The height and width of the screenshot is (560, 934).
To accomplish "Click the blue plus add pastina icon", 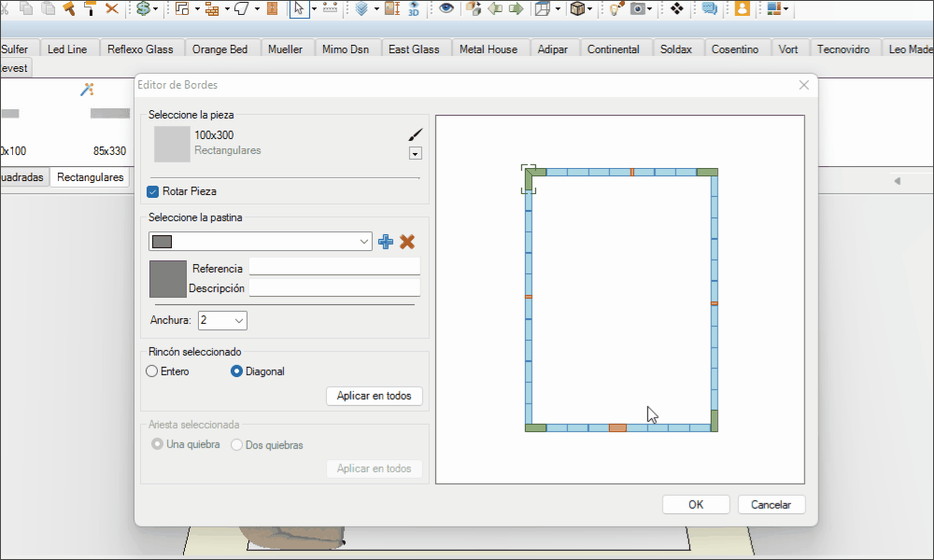I will (x=386, y=242).
